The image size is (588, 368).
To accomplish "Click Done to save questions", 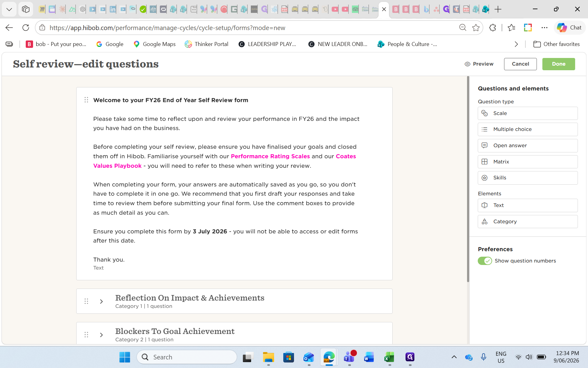I will (559, 64).
